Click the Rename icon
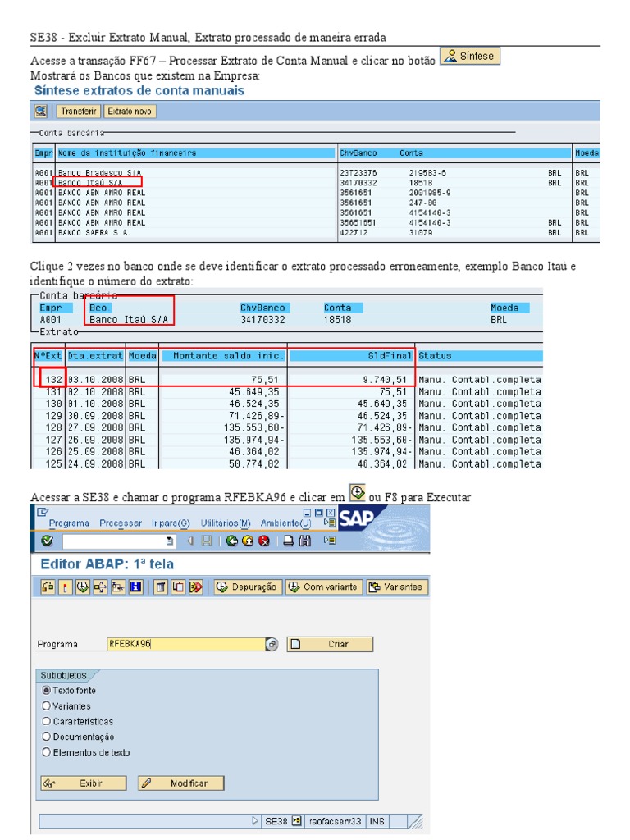The image size is (630, 840). (x=195, y=587)
